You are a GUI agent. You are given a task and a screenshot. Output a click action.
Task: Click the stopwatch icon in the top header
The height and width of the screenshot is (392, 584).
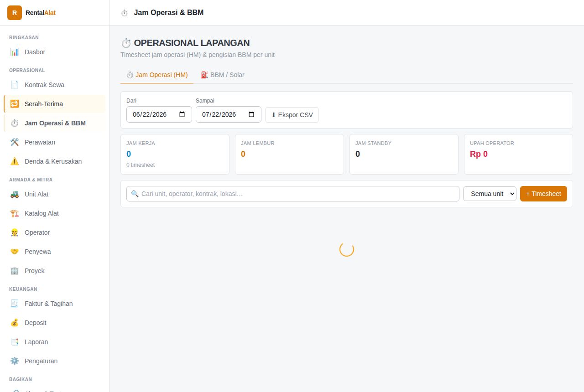(x=125, y=13)
